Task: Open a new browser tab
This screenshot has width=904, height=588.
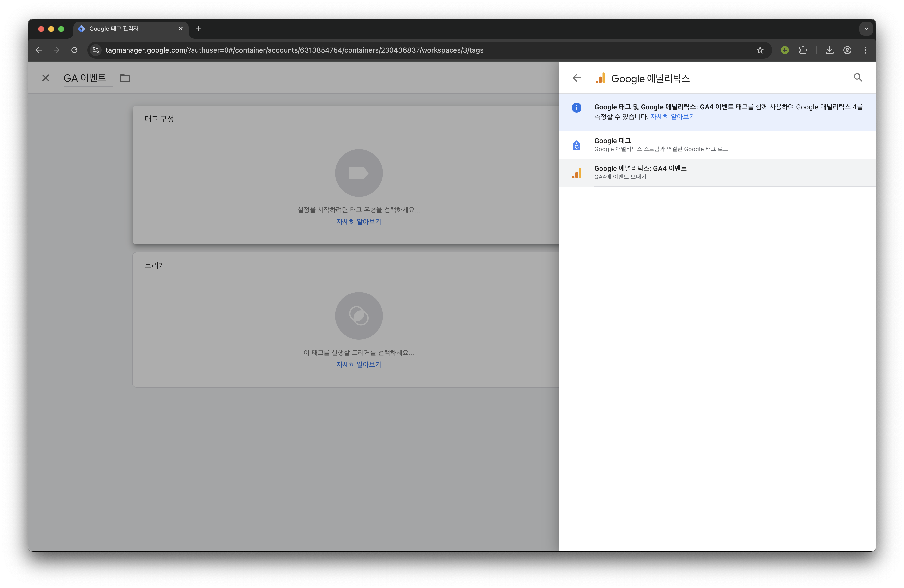Action: coord(198,29)
